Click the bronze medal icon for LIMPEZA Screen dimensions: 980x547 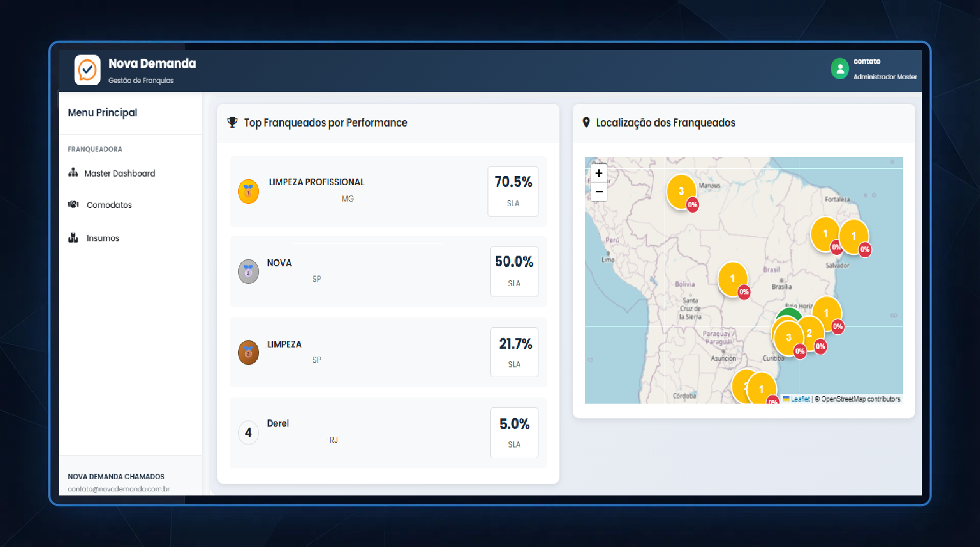point(249,352)
